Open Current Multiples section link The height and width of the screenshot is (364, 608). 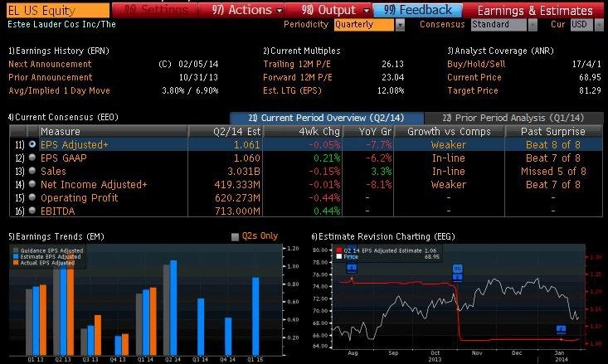(x=302, y=51)
